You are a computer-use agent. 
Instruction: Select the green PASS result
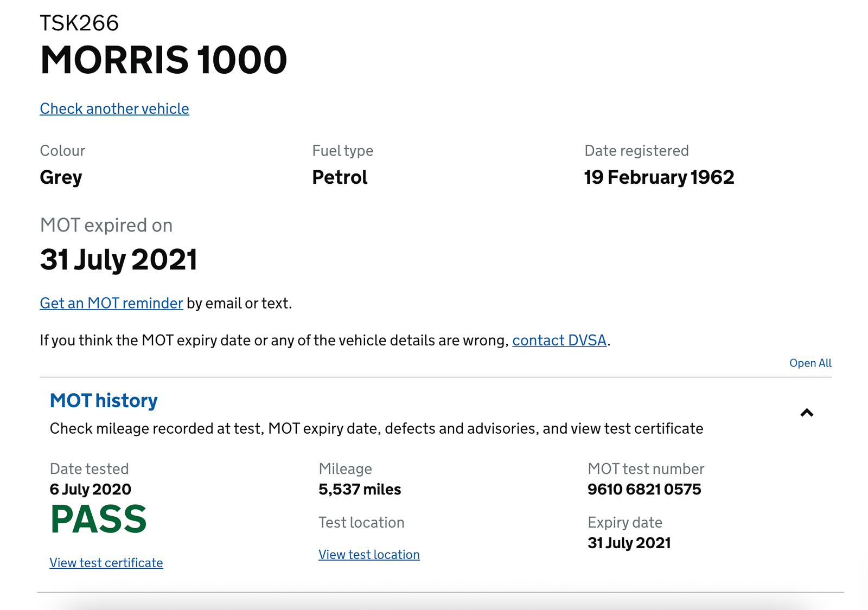98,519
